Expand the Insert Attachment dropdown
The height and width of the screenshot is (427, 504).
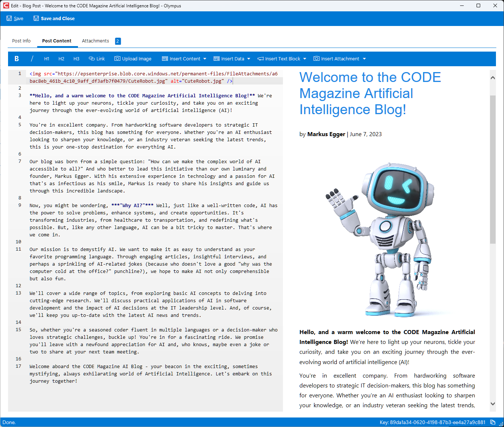tap(340, 59)
